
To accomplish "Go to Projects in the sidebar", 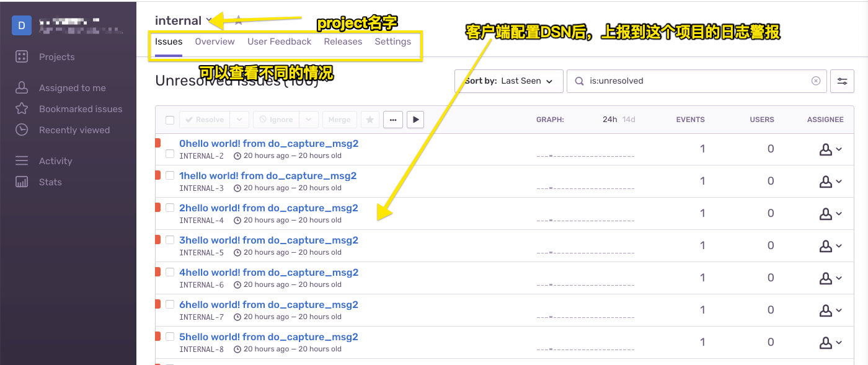I will tap(56, 57).
